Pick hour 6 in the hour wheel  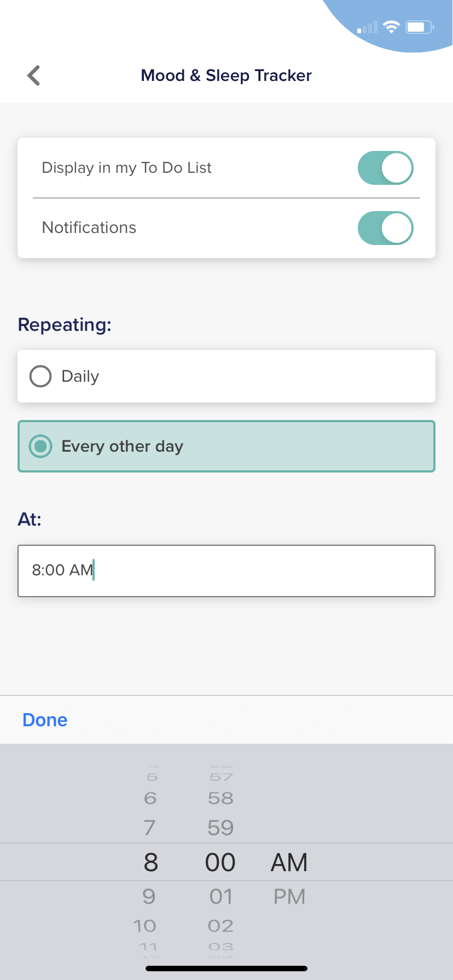coord(150,798)
